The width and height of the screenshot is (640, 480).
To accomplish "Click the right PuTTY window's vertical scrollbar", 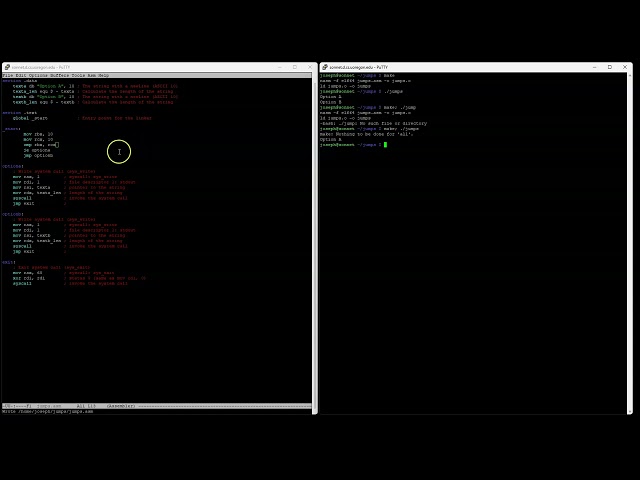I will click(629, 240).
